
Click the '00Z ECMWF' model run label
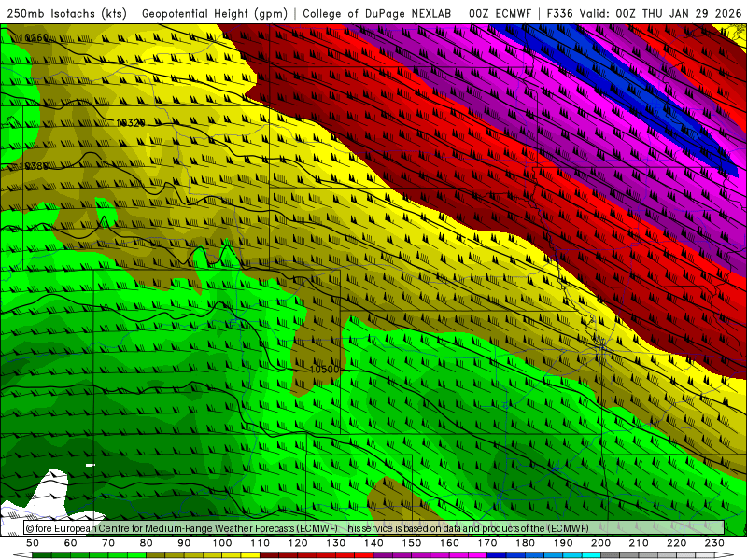pyautogui.click(x=500, y=13)
